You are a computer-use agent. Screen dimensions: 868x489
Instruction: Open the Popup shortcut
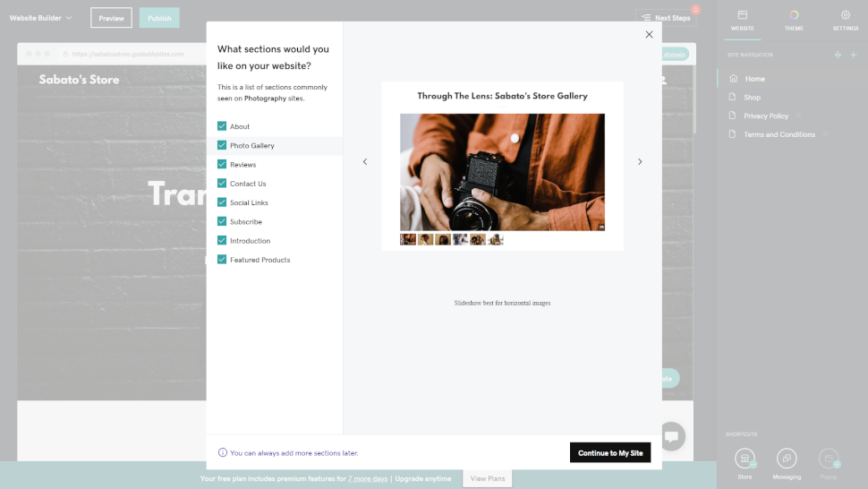(829, 464)
